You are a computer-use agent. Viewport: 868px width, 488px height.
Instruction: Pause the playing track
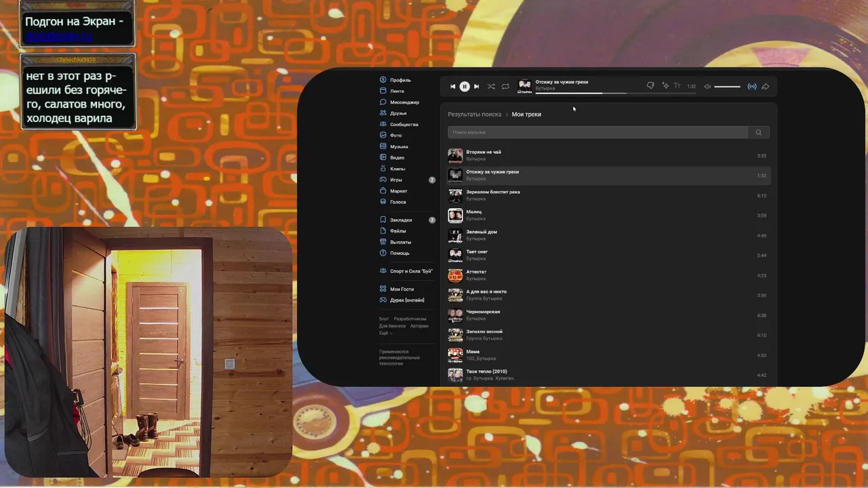(x=465, y=87)
